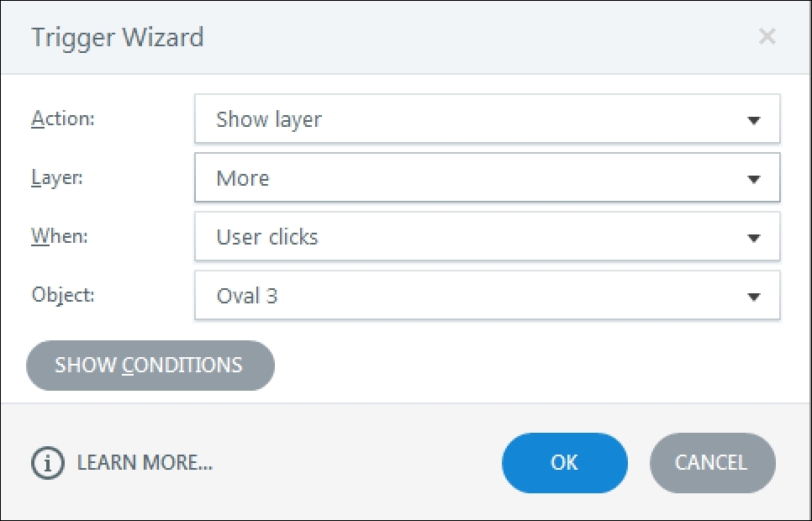This screenshot has height=521, width=812.
Task: Confirm the trigger with the OK button
Action: point(565,463)
